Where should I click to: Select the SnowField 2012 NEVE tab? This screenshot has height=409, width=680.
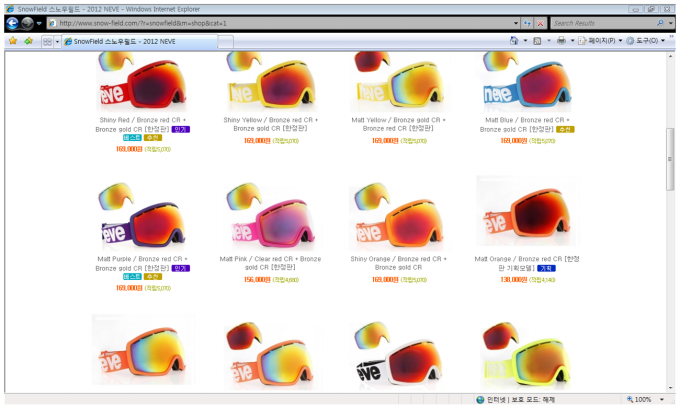point(140,42)
